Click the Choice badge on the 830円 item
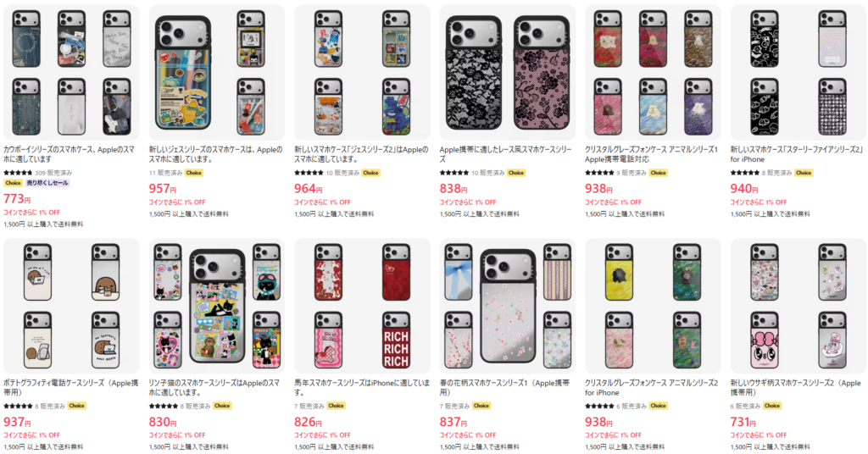Viewport: 868px width, 454px height. pyautogui.click(x=223, y=406)
